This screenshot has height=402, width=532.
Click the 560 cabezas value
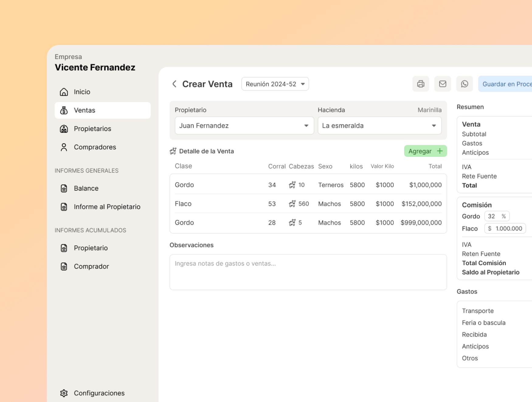click(x=304, y=204)
